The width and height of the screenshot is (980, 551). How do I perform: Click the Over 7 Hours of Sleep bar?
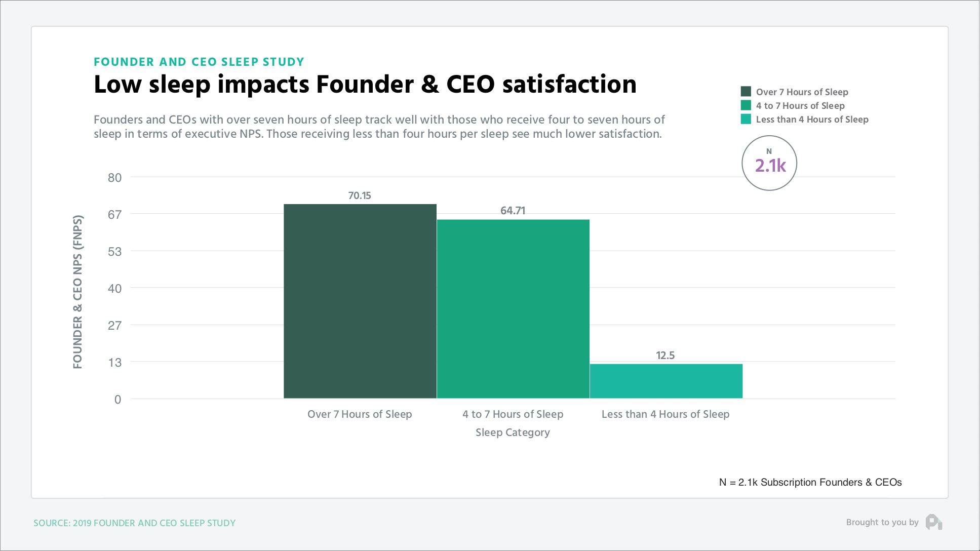(x=360, y=301)
